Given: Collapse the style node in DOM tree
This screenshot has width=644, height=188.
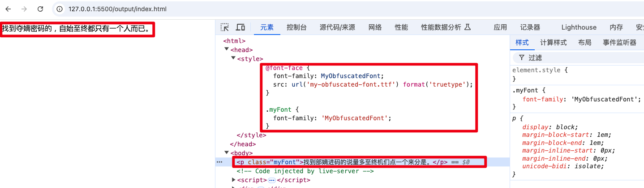Looking at the screenshot, I should click(x=233, y=58).
